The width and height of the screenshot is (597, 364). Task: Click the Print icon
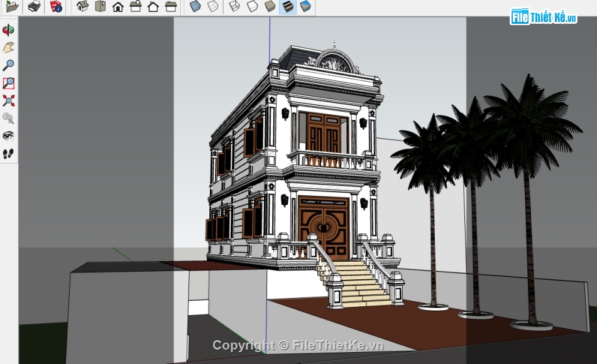coord(35,7)
